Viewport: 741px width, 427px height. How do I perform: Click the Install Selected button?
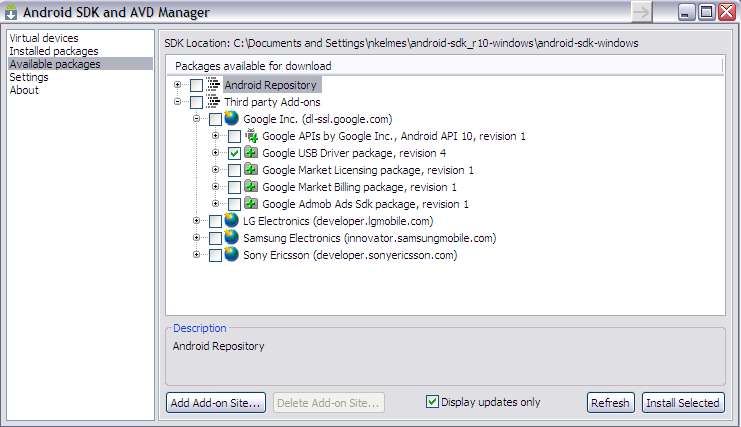[683, 403]
